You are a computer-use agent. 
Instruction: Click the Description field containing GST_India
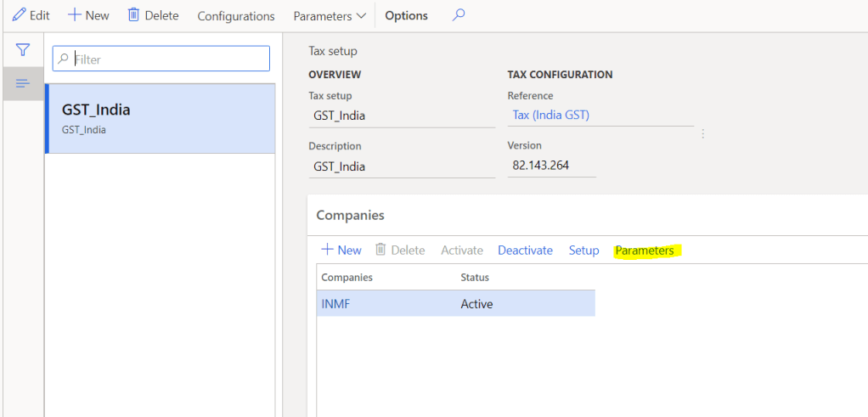click(401, 166)
